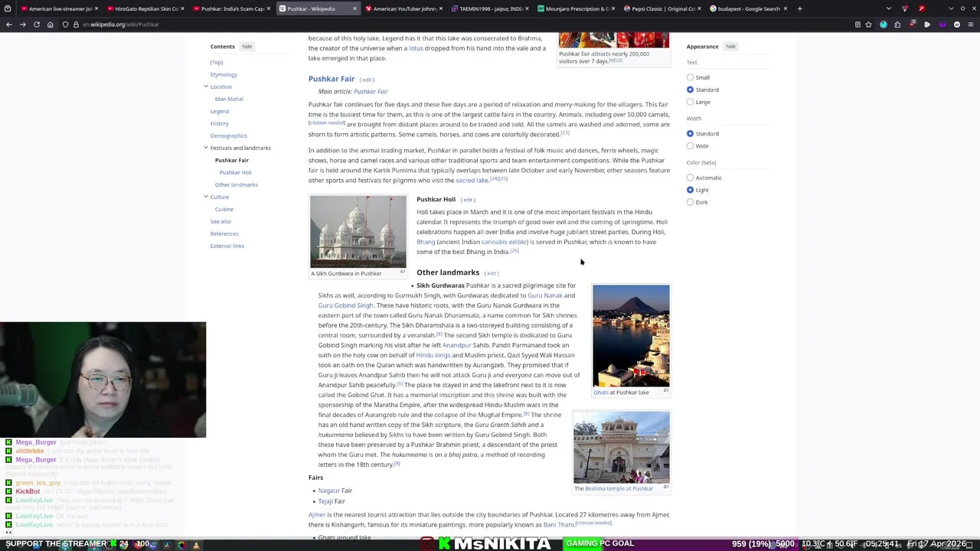Edit the Other landmarks section

[x=492, y=273]
